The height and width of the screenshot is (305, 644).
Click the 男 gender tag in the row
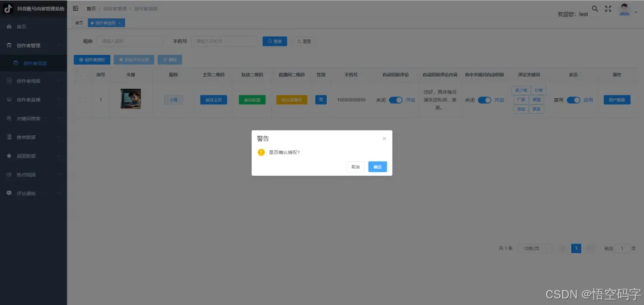pos(321,99)
